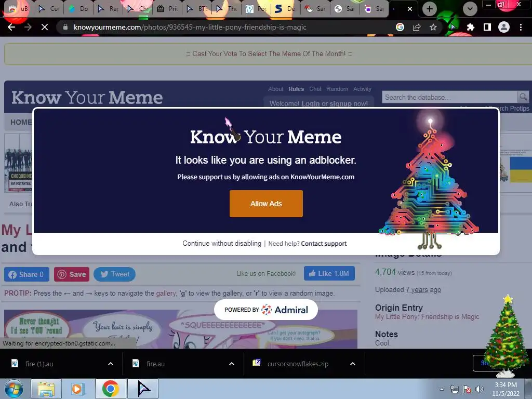Click the Allow Ads button
The height and width of the screenshot is (399, 532).
pos(266,204)
